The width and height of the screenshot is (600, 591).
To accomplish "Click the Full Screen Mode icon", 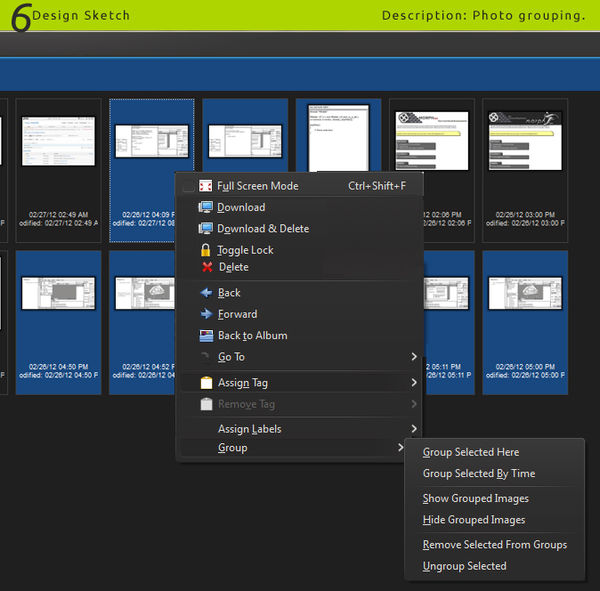I will 206,186.
